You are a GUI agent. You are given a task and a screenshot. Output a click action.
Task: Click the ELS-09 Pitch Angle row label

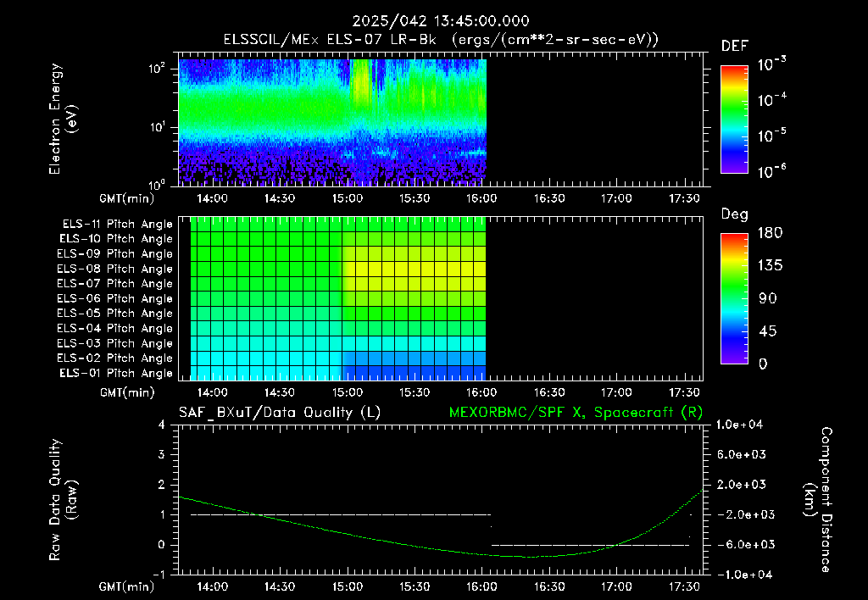[x=115, y=254]
